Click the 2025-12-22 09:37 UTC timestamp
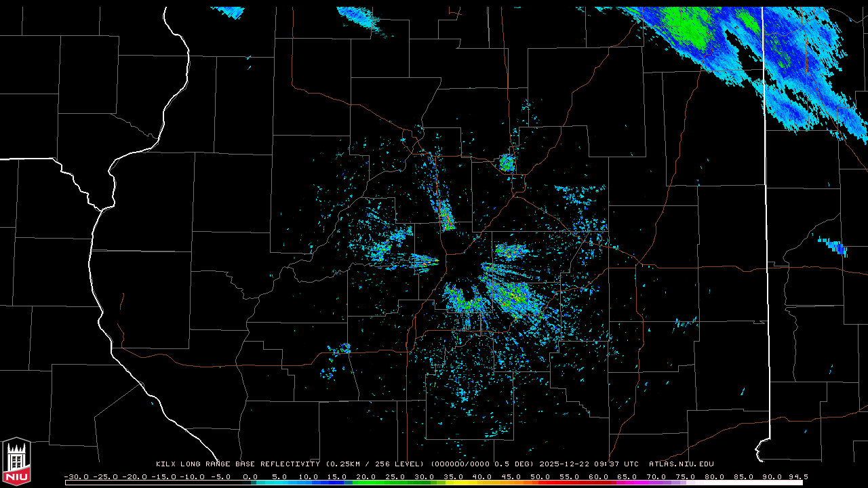 tap(589, 464)
